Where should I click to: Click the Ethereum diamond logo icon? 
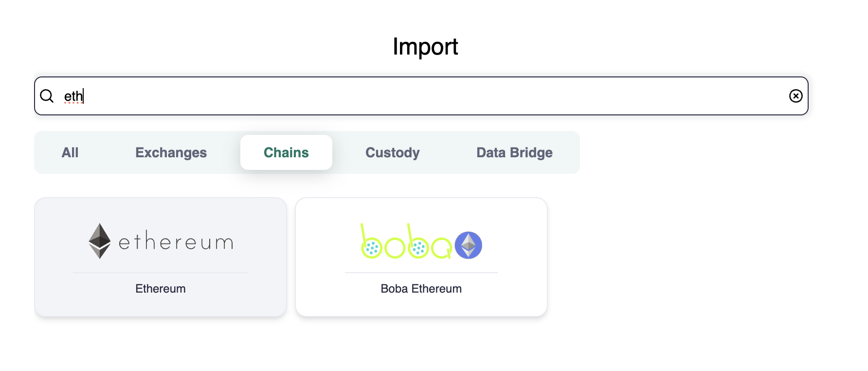pyautogui.click(x=100, y=241)
